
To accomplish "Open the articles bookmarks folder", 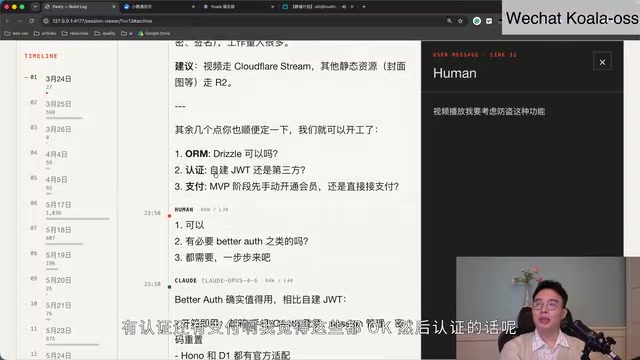I will point(45,33).
